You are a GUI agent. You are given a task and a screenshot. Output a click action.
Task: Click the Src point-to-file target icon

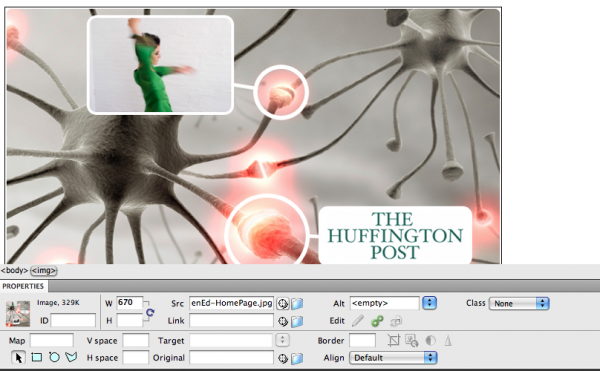point(283,304)
